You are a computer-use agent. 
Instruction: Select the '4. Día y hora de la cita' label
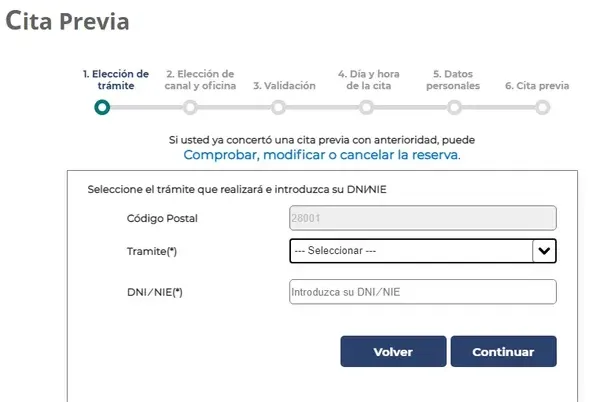point(370,79)
